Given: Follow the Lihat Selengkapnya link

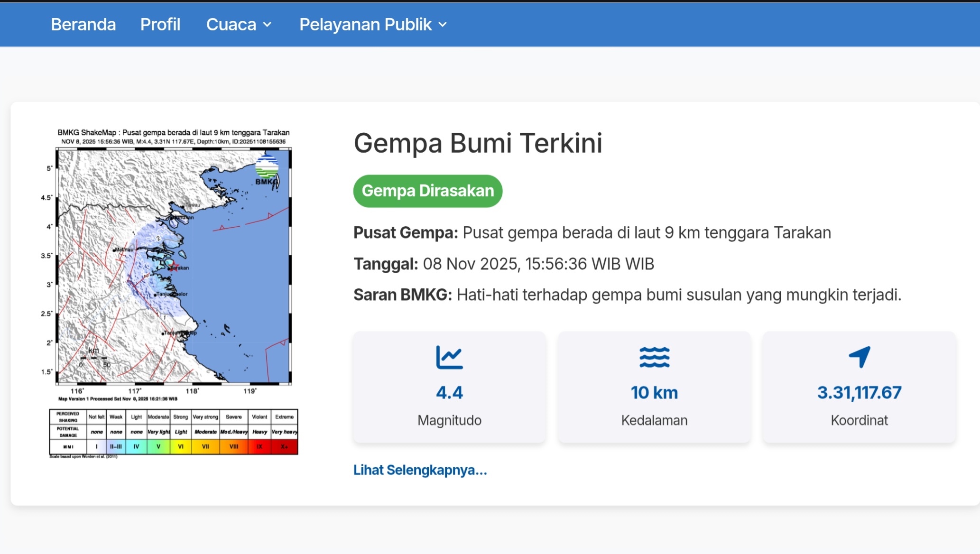Looking at the screenshot, I should pos(419,470).
